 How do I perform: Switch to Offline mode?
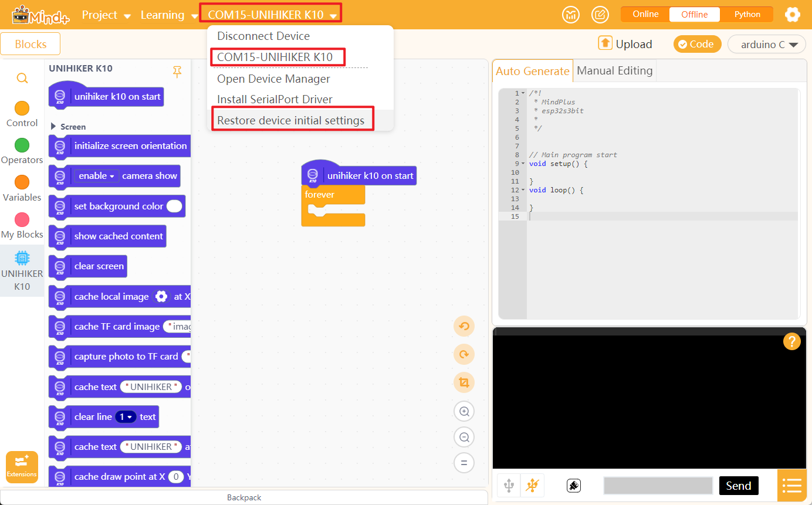(694, 14)
